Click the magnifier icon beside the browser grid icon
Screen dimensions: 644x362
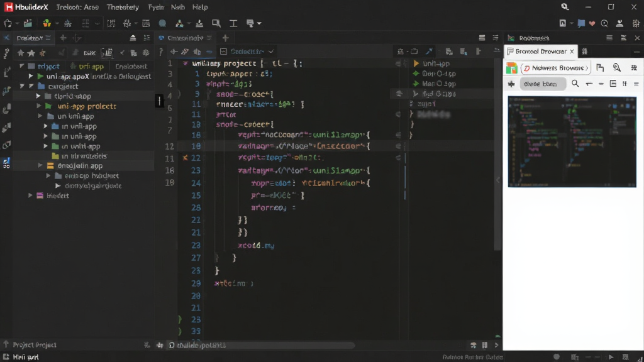tap(616, 68)
